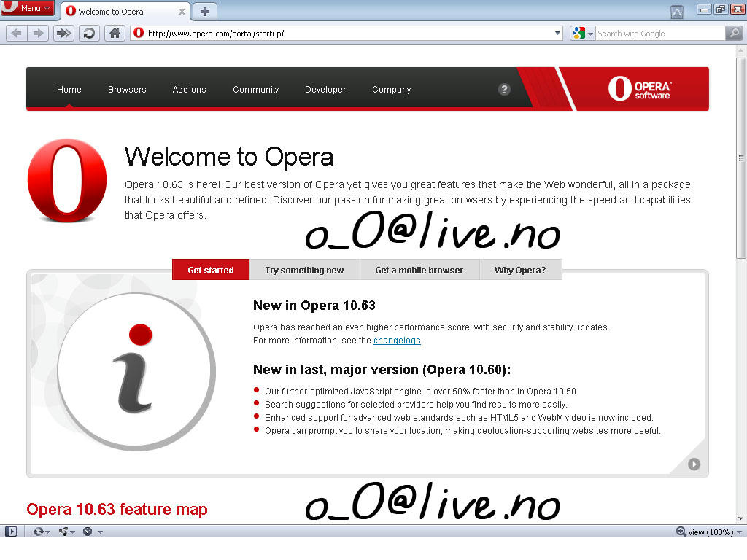
Task: Open the Google search engine selector
Action: [583, 34]
